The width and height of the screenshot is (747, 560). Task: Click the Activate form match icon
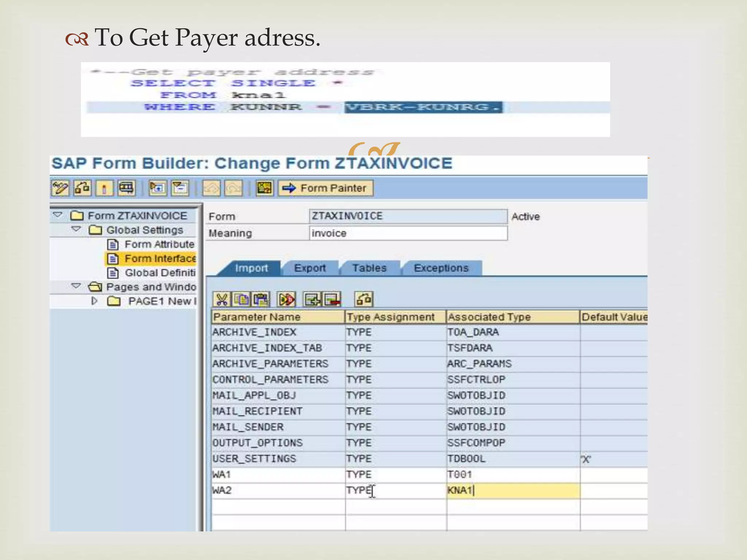[x=105, y=188]
